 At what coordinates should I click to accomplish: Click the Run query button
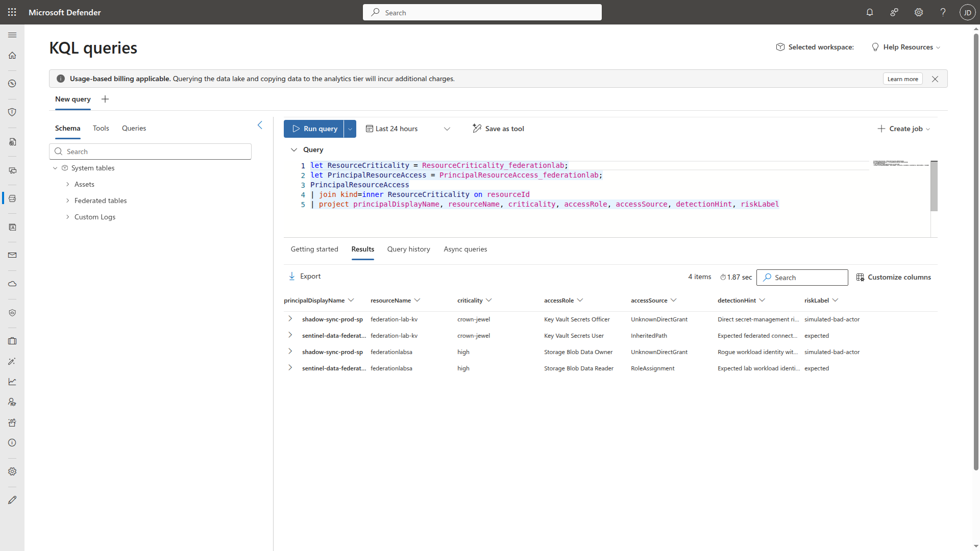(x=314, y=129)
